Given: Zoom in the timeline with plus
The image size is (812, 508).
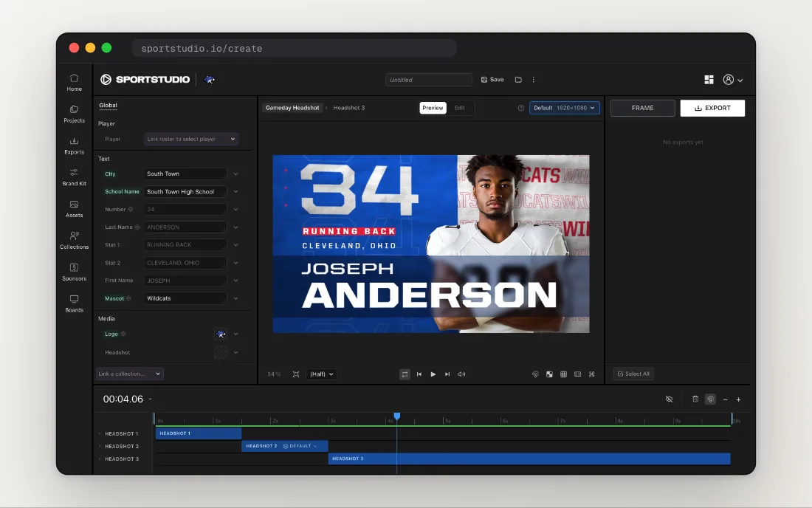Looking at the screenshot, I should pyautogui.click(x=738, y=399).
